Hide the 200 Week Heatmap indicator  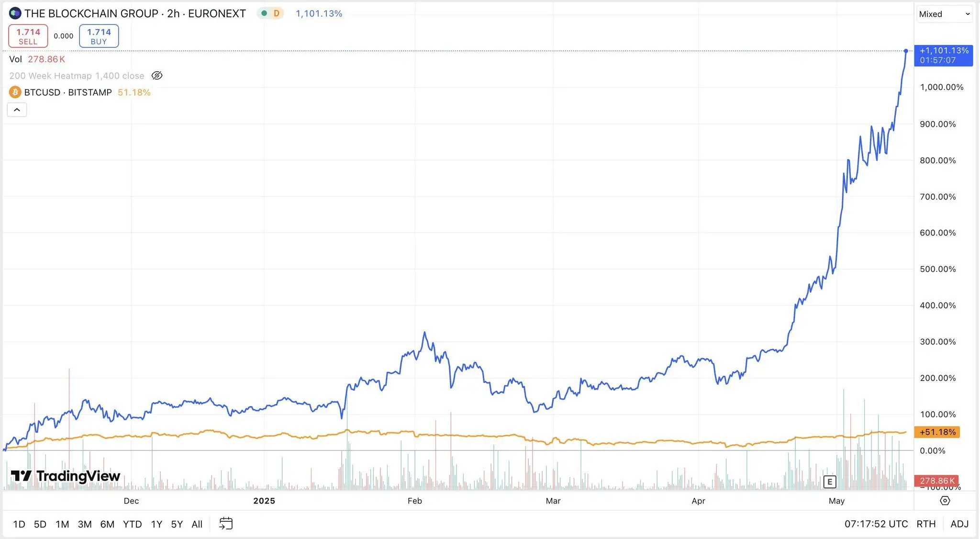tap(157, 75)
